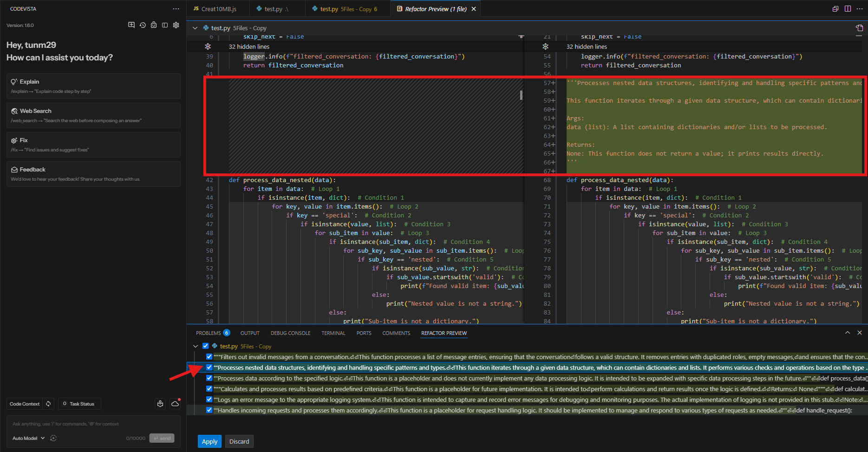
Task: Click the copy-file icon at diff header right
Action: [860, 28]
